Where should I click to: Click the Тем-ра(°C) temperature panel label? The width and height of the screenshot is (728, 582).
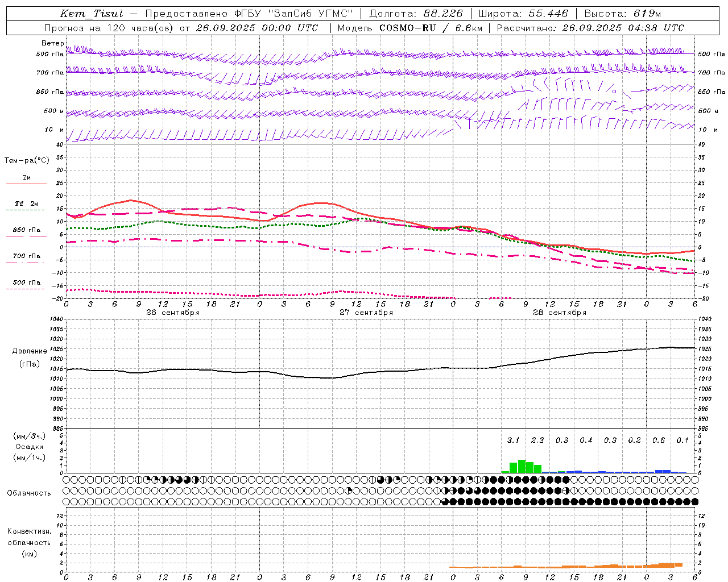(x=27, y=160)
